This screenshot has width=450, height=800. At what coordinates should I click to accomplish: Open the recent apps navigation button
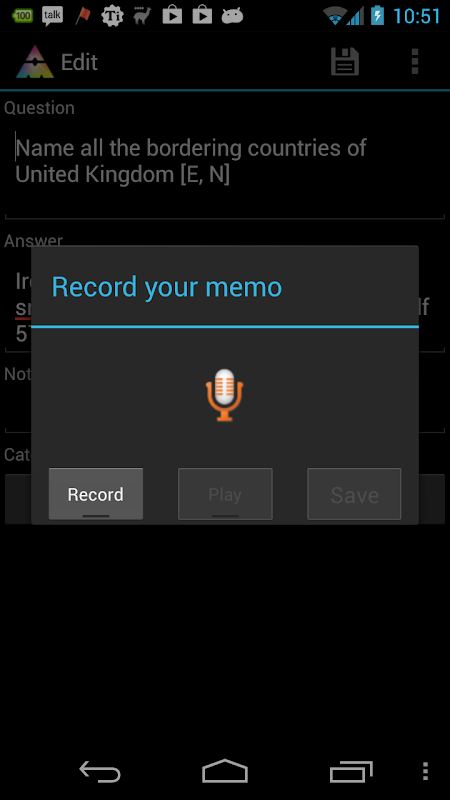pos(351,771)
